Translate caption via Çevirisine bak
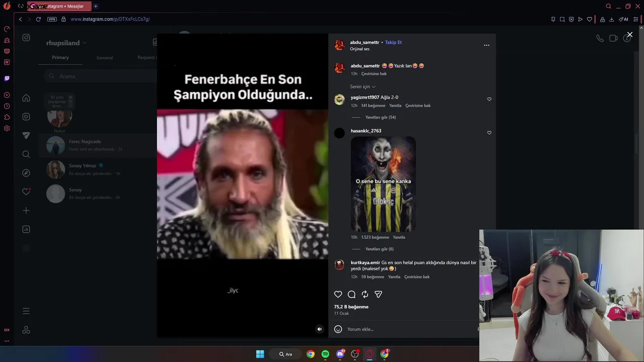The image size is (644, 362). point(374,74)
